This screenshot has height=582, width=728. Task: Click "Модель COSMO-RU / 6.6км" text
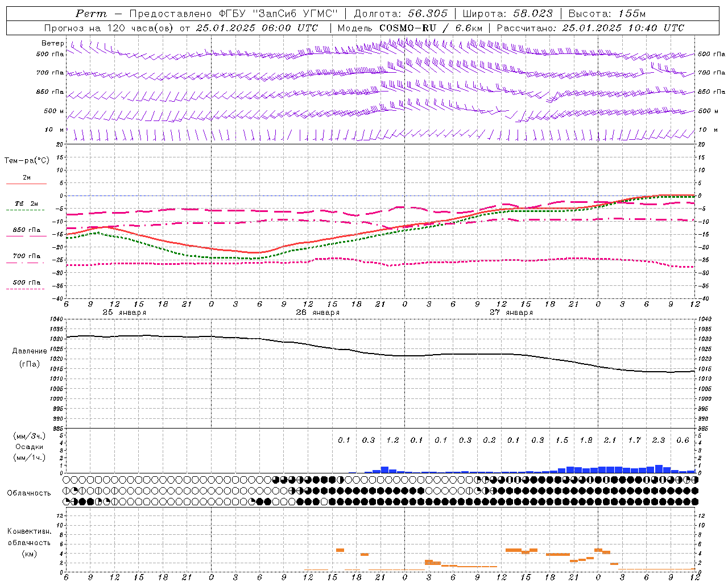(x=410, y=28)
